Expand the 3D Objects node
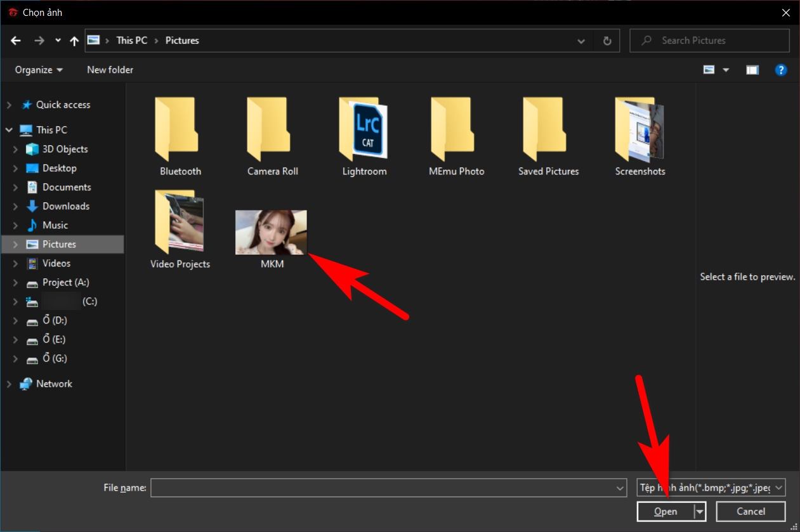 (x=16, y=149)
